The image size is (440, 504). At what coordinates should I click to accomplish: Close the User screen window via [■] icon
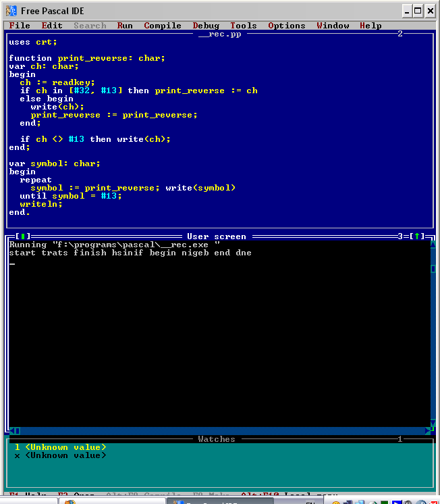coord(21,236)
